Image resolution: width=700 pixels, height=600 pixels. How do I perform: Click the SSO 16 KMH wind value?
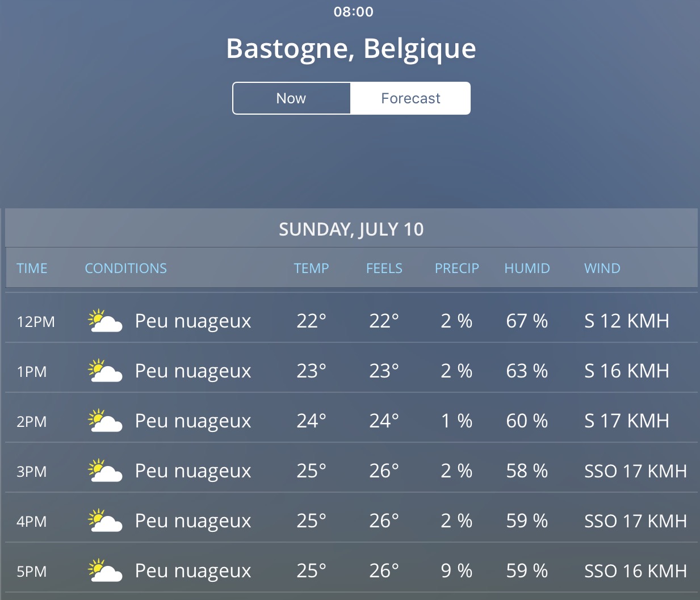636,570
